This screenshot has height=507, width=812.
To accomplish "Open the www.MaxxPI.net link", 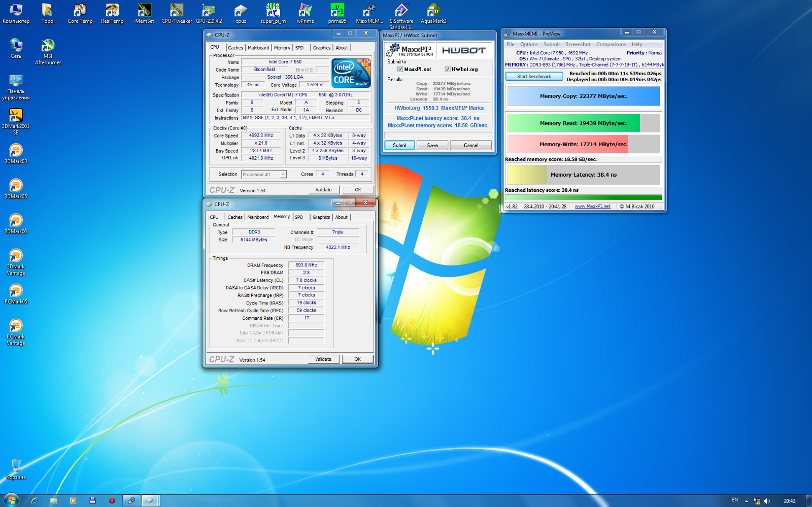I will pos(592,207).
